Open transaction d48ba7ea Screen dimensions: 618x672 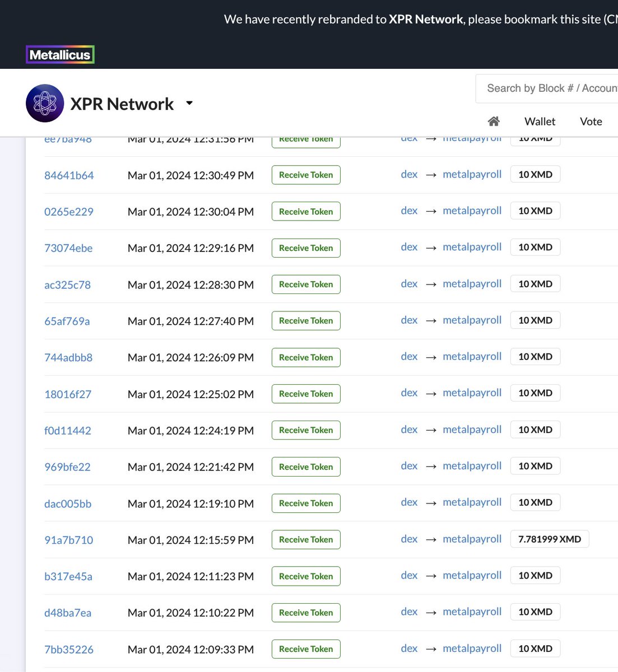tap(68, 613)
